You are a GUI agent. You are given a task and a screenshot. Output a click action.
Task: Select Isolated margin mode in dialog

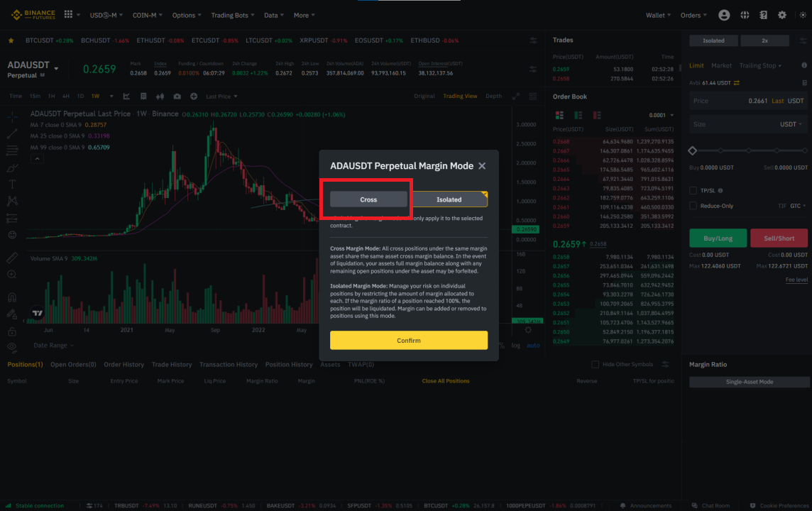click(449, 199)
